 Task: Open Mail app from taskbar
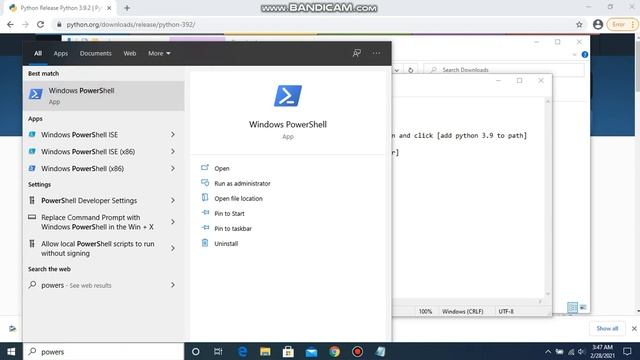click(311, 351)
